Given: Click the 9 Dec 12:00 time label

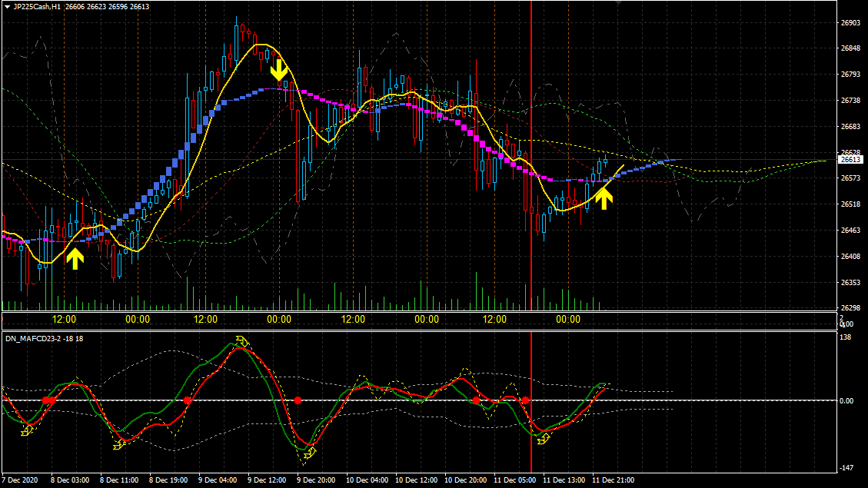Looking at the screenshot, I should tap(267, 480).
